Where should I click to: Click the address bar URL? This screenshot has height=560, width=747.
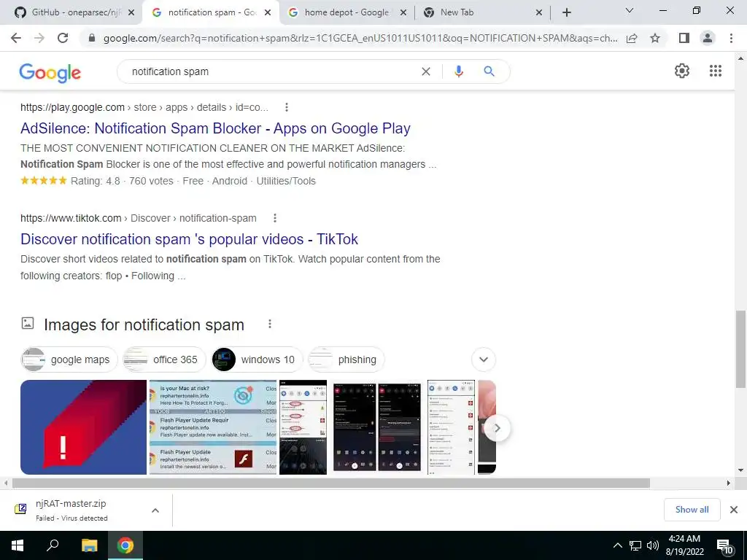point(360,38)
